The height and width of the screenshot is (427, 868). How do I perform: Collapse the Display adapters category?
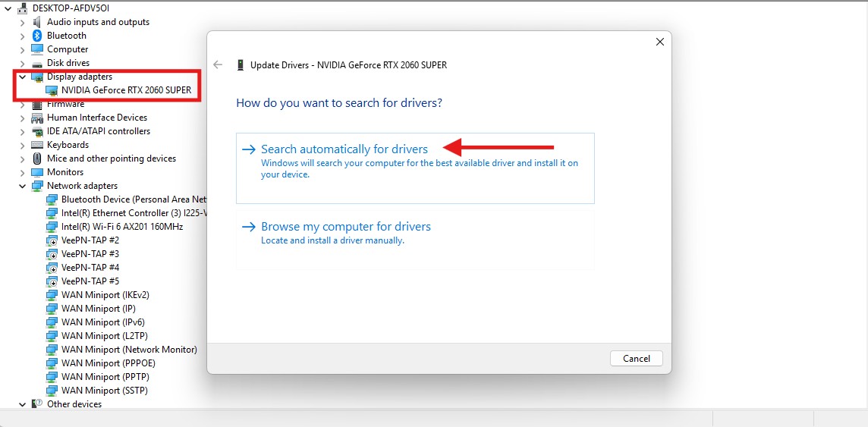click(23, 77)
